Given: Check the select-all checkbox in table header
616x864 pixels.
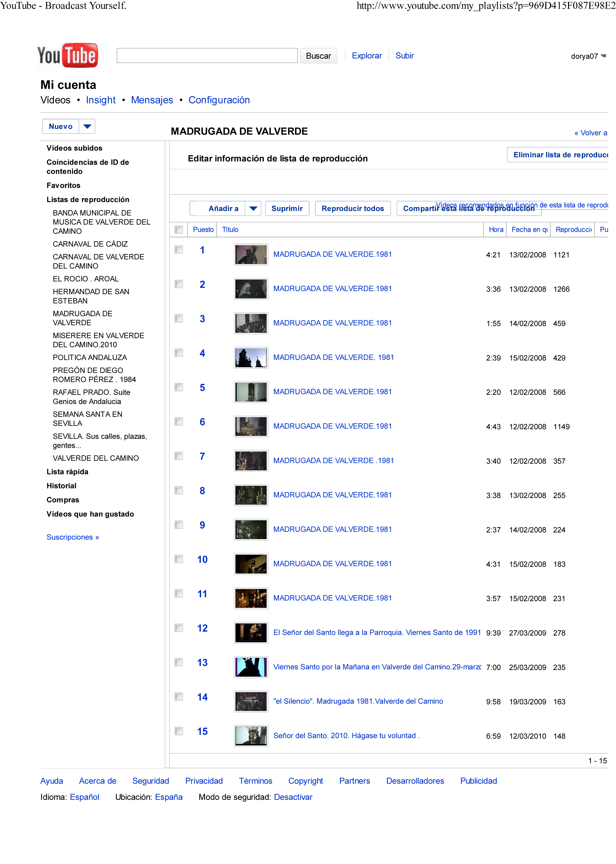Looking at the screenshot, I should (x=179, y=229).
